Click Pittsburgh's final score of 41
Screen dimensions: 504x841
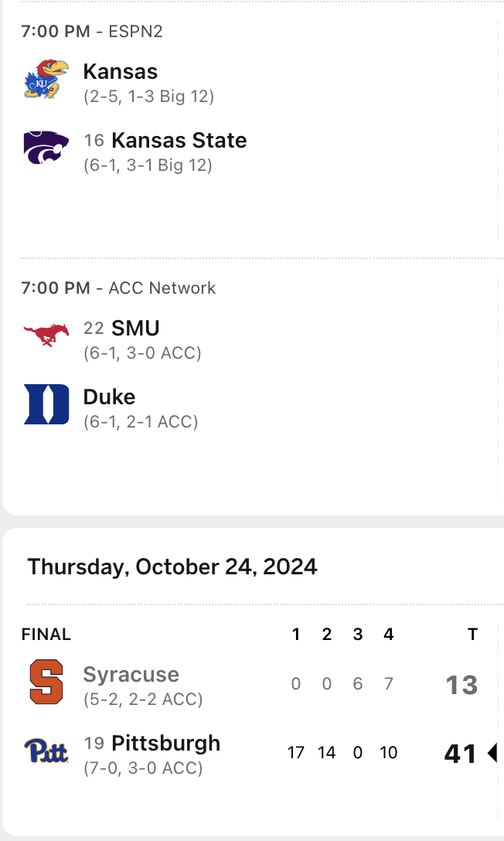tap(460, 754)
